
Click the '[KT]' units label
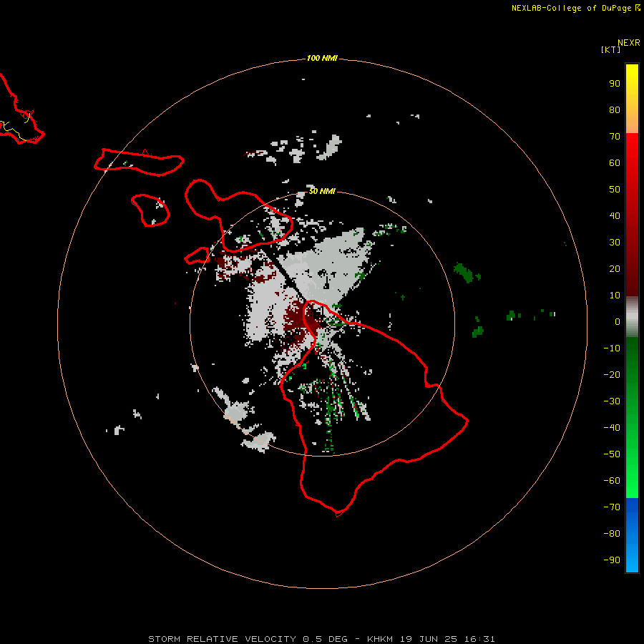[610, 49]
